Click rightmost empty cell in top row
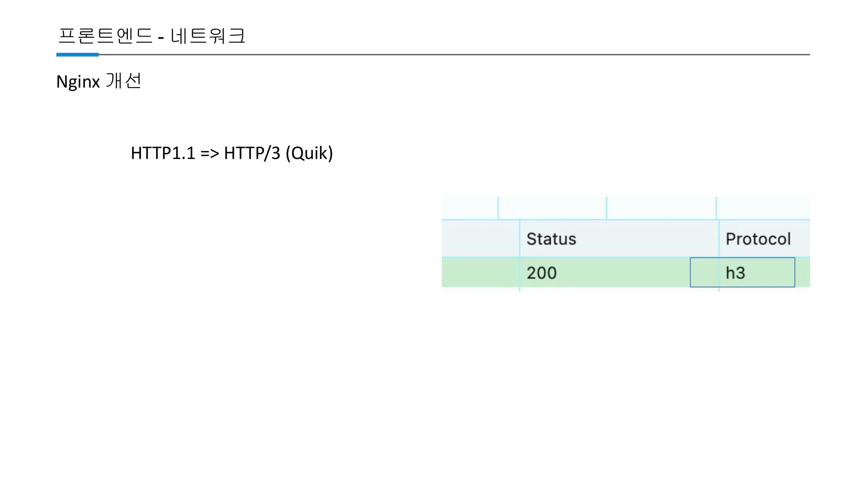Image resolution: width=868 pixels, height=488 pixels. click(763, 208)
